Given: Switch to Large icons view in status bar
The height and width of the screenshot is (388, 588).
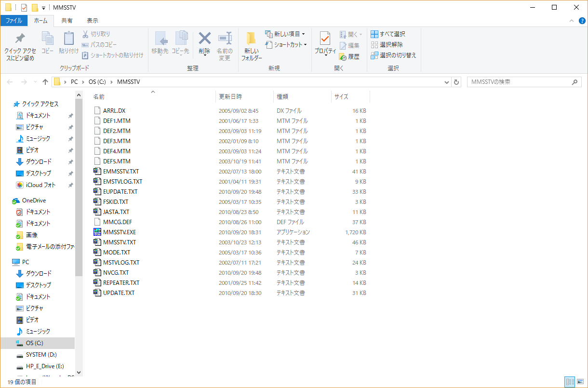Looking at the screenshot, I should point(580,382).
